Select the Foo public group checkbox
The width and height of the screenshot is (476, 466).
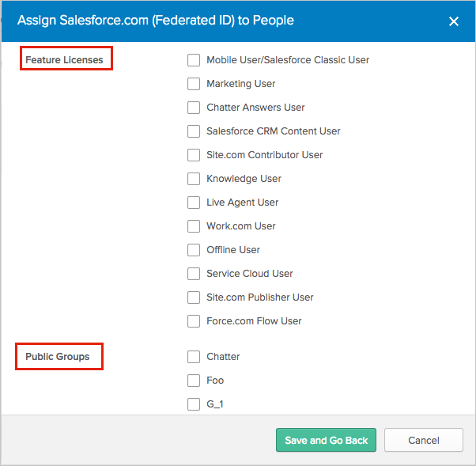pyautogui.click(x=194, y=381)
